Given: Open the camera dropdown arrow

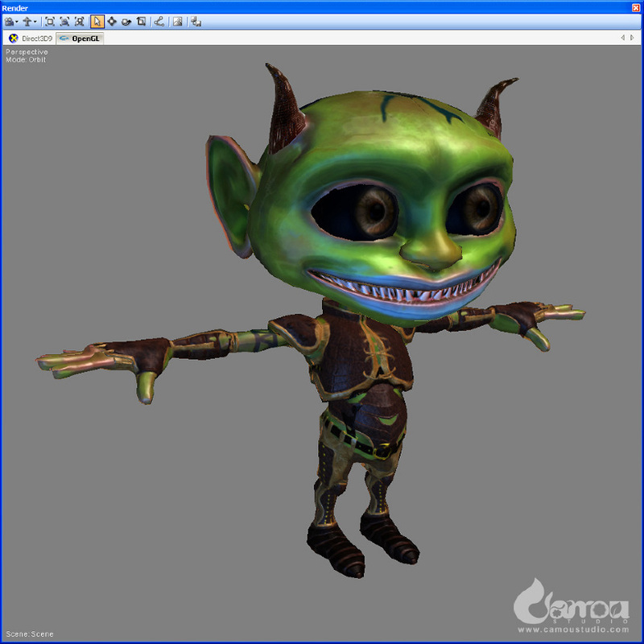Looking at the screenshot, I should tap(17, 22).
